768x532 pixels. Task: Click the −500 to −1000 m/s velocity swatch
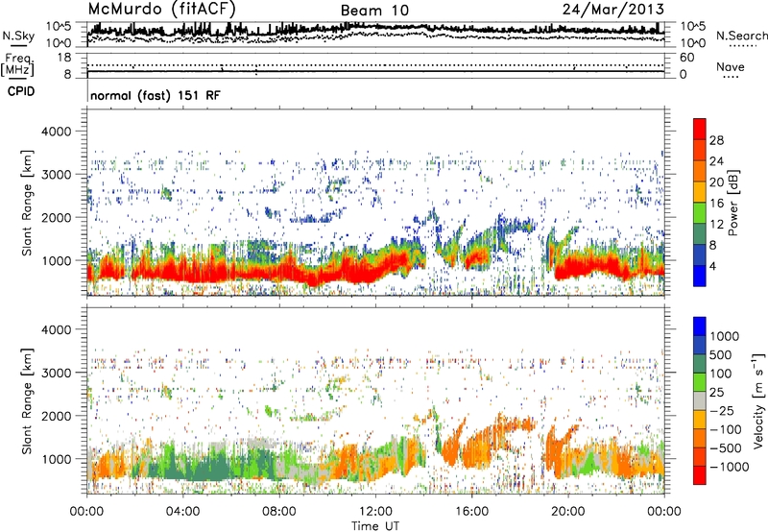coord(700,456)
